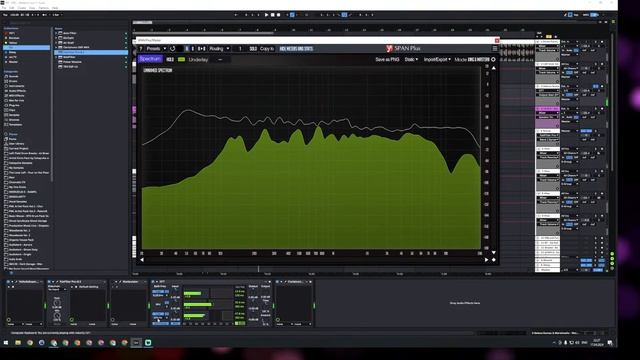
Task: Open the View menu
Action: click(32, 8)
